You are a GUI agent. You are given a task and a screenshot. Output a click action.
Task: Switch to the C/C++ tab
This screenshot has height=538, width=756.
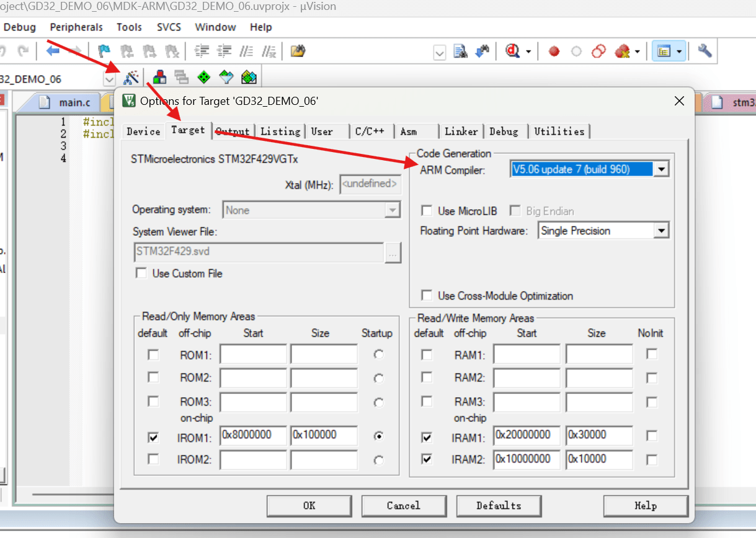point(370,131)
